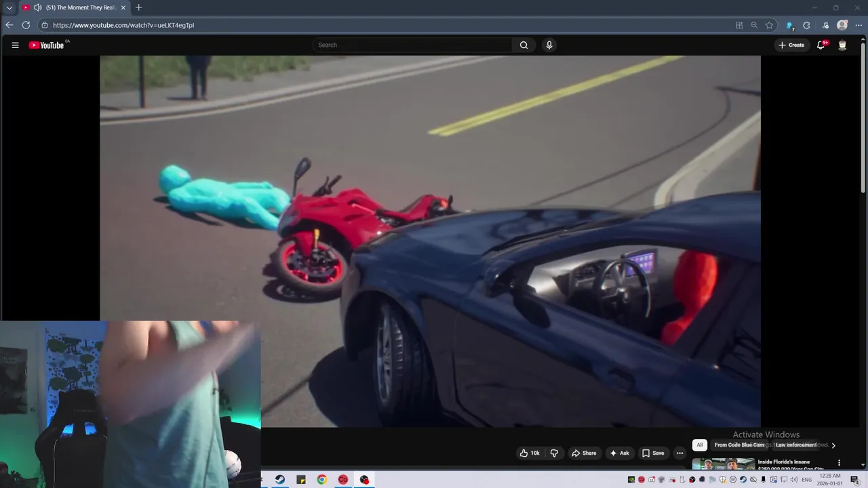The image size is (868, 488).
Task: View site information icon in address bar
Action: point(45,25)
